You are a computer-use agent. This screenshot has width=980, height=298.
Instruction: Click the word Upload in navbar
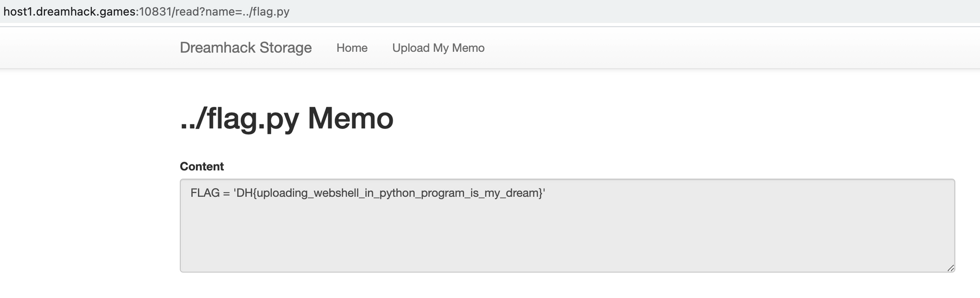click(x=411, y=48)
